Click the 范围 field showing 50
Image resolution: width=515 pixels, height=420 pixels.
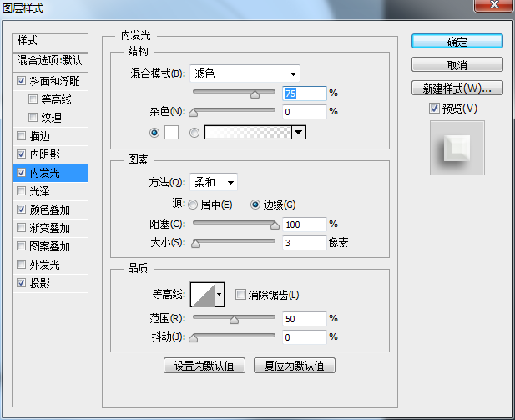pyautogui.click(x=305, y=319)
